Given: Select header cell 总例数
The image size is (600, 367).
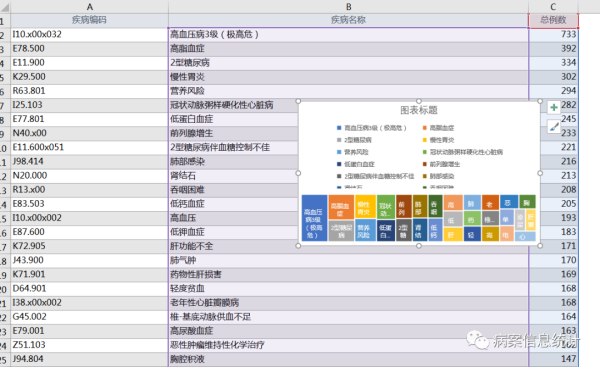Looking at the screenshot, I should [553, 20].
